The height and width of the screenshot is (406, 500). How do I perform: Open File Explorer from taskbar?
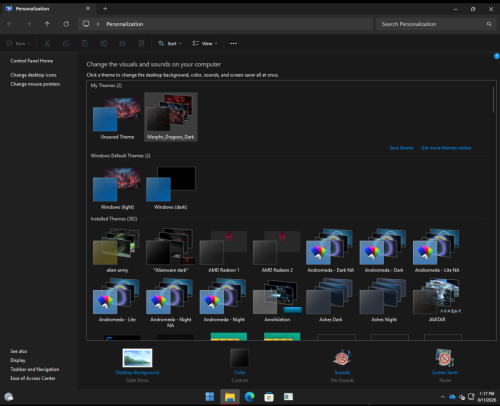pos(230,397)
